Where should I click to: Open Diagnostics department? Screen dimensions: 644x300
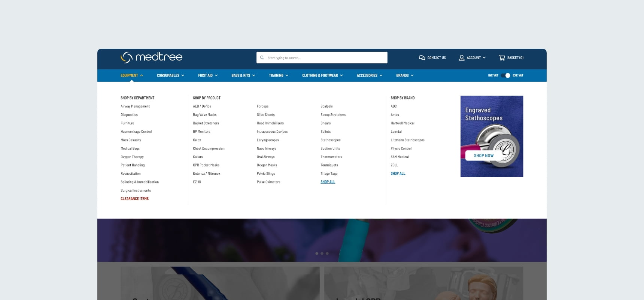[x=129, y=115]
